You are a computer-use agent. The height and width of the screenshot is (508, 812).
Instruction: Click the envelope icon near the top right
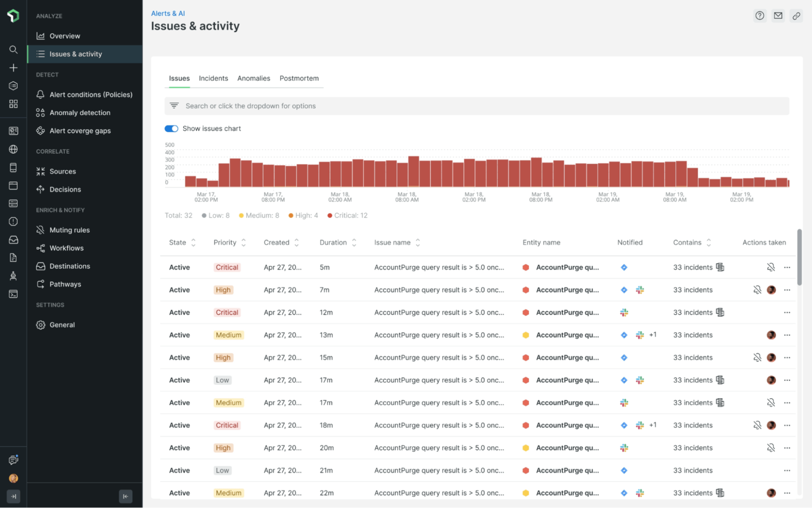coord(778,15)
